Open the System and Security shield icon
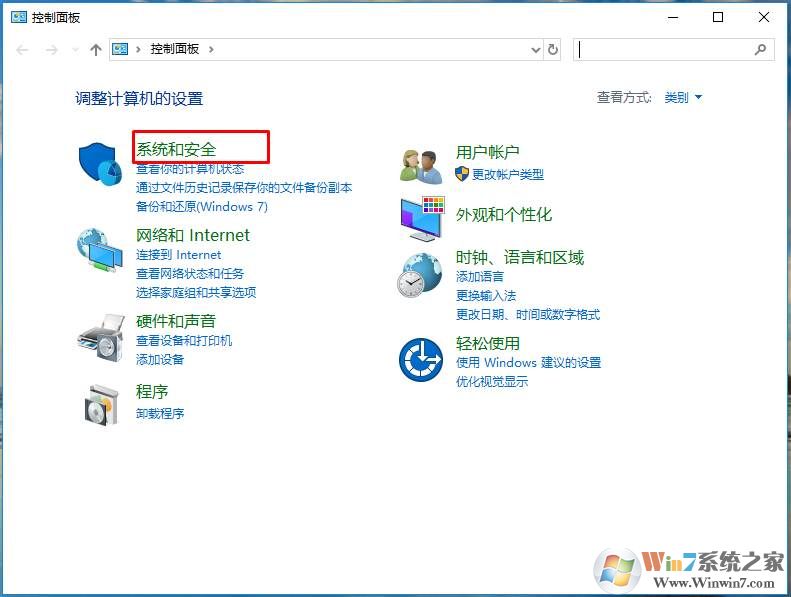The width and height of the screenshot is (791, 597). (x=100, y=164)
